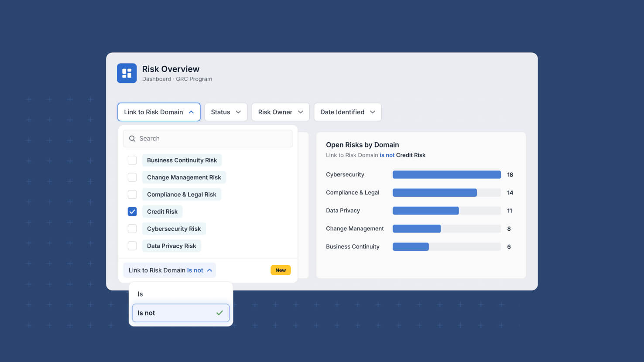Click the Business Continuity Risk tag label
The width and height of the screenshot is (644, 362).
(x=182, y=160)
